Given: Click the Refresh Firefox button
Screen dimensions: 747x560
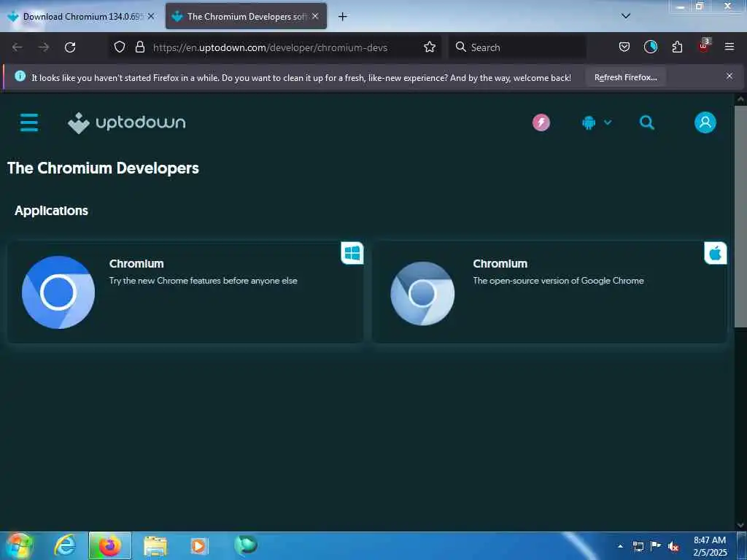Looking at the screenshot, I should 625,77.
